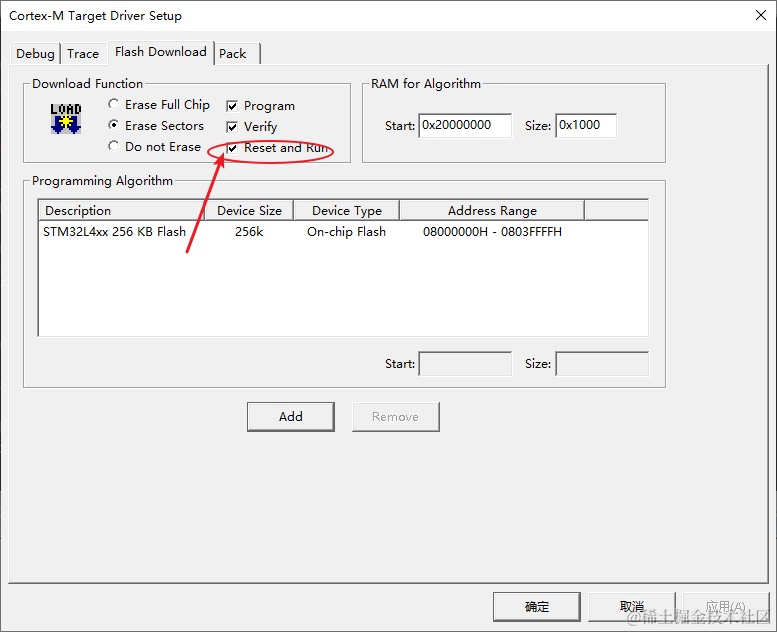This screenshot has height=632, width=777.
Task: Cancel the dialog with 取消
Action: point(632,606)
